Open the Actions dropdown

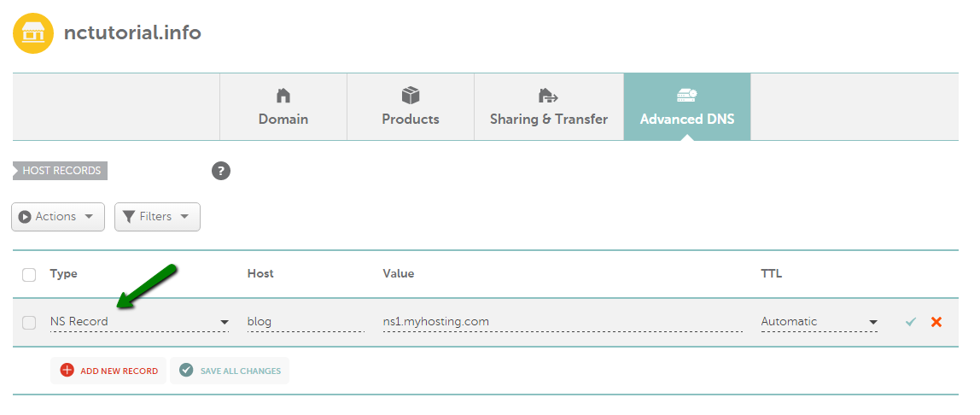58,217
